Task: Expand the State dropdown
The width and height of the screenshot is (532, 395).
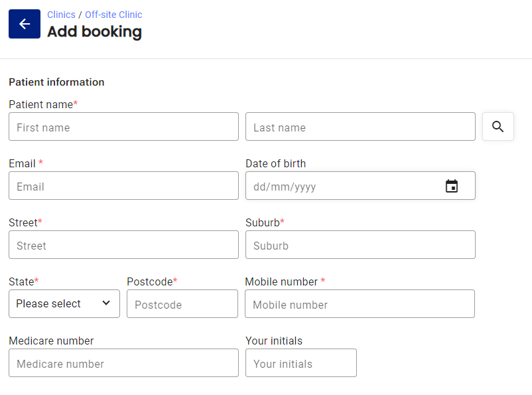Action: point(64,303)
